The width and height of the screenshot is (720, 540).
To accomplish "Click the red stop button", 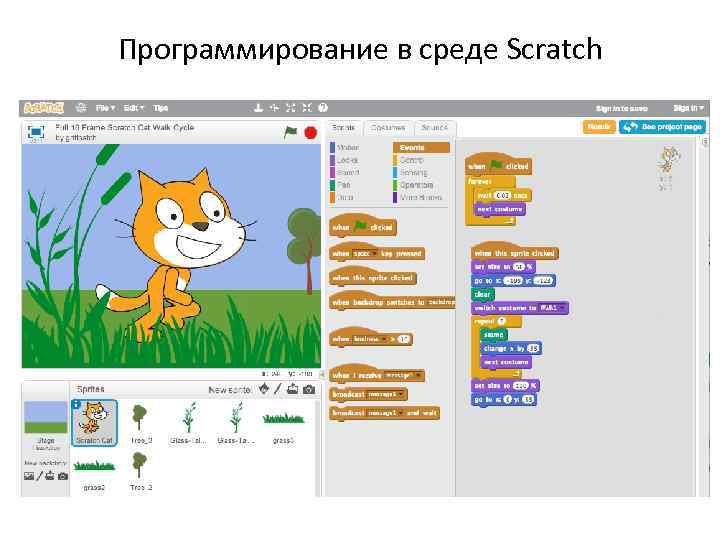I will [311, 133].
